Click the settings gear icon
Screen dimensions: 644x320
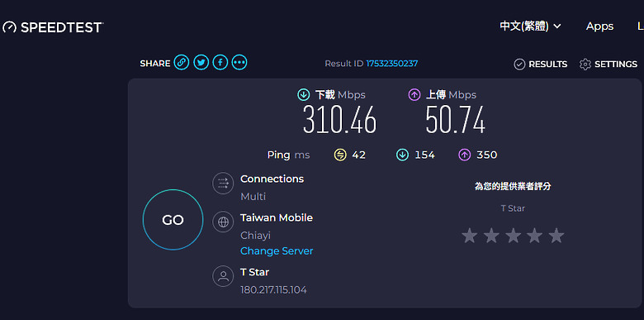[x=585, y=64]
